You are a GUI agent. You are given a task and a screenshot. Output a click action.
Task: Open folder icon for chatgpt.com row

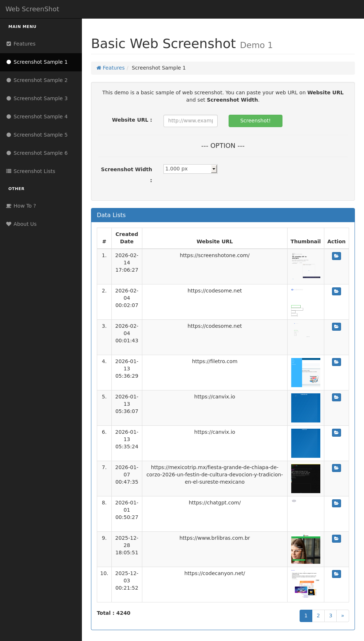[x=336, y=503]
